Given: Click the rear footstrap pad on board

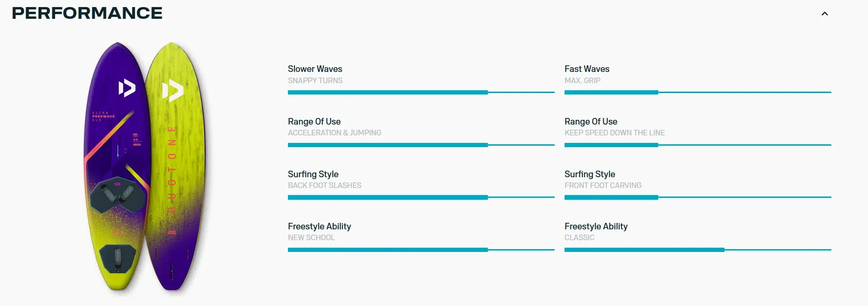Looking at the screenshot, I should coord(118,258).
